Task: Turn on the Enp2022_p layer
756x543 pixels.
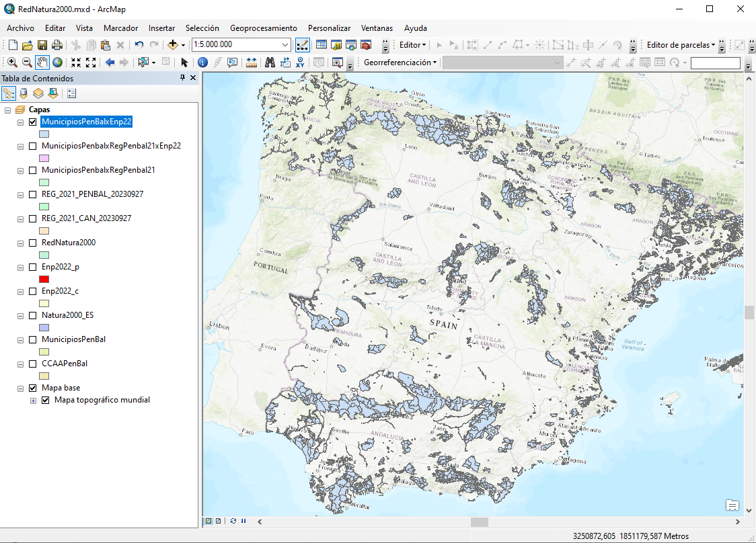Action: [x=32, y=267]
